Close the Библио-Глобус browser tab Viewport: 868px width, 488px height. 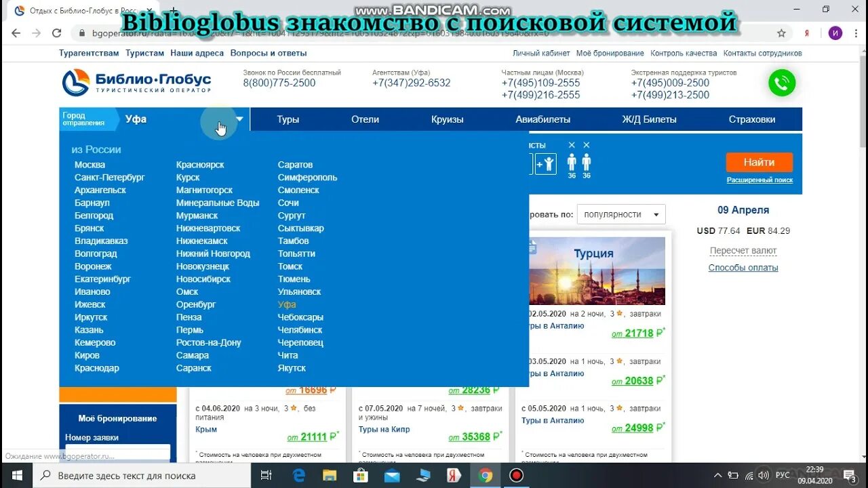(x=149, y=11)
